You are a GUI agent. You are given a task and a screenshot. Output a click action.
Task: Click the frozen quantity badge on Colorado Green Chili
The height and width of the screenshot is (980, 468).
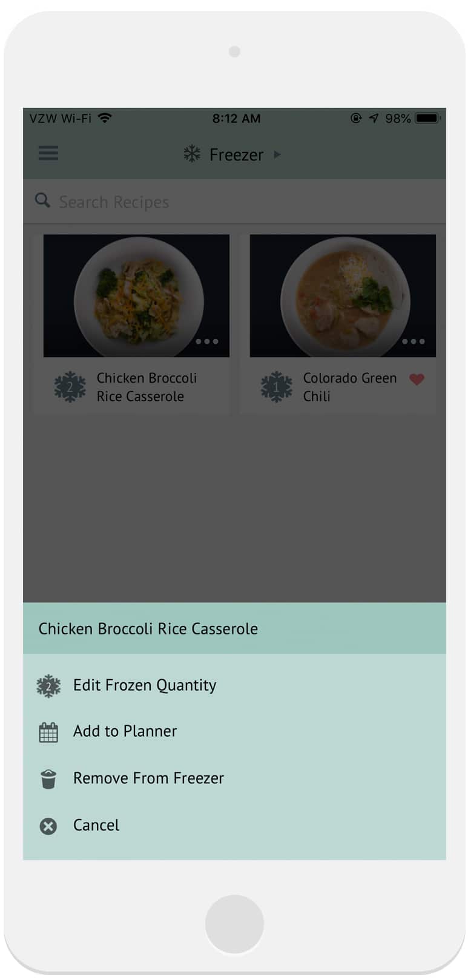[276, 387]
